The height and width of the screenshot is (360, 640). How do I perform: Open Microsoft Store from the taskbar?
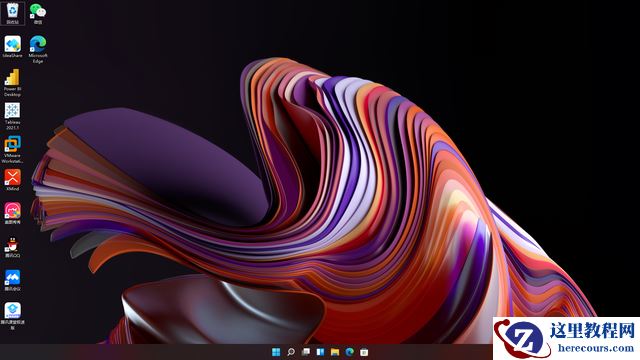[364, 352]
